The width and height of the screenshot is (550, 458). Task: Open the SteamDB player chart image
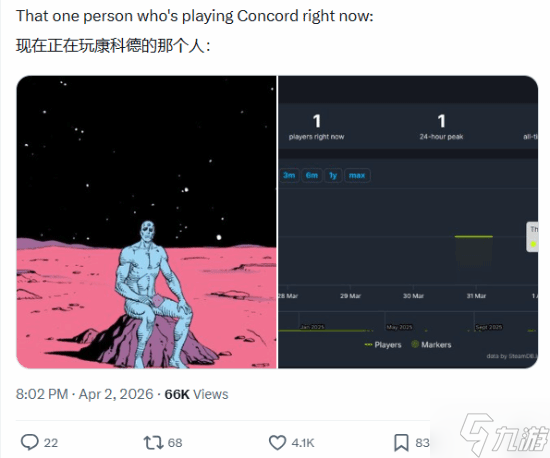click(408, 222)
